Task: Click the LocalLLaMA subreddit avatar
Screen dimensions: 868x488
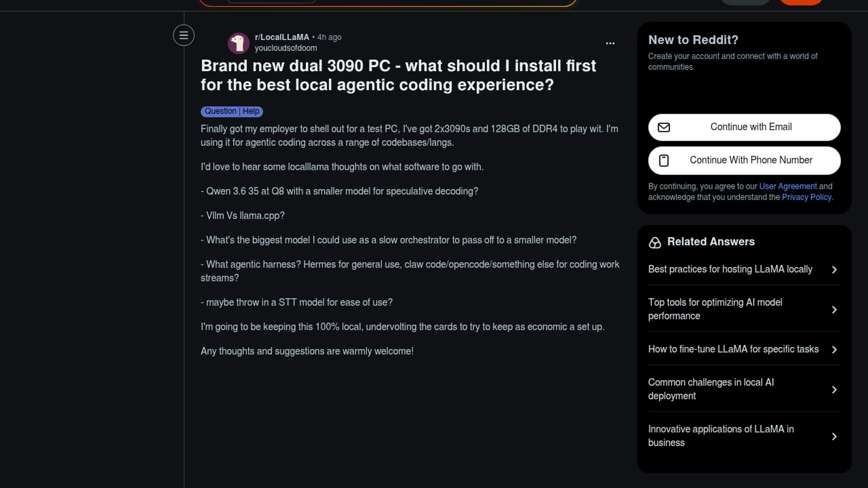Action: click(238, 43)
